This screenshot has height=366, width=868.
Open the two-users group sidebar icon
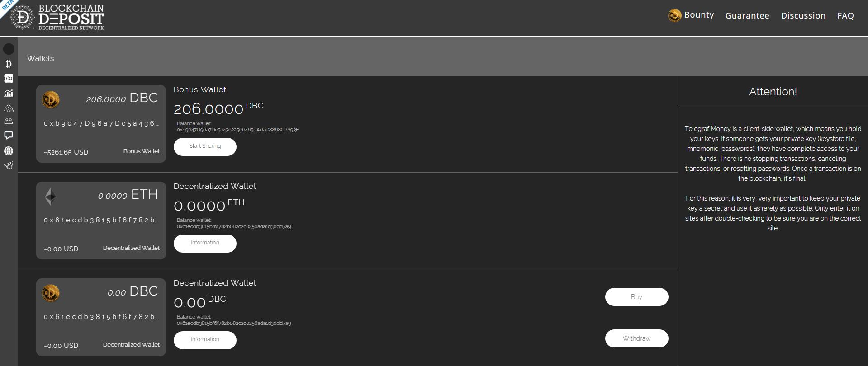point(9,121)
